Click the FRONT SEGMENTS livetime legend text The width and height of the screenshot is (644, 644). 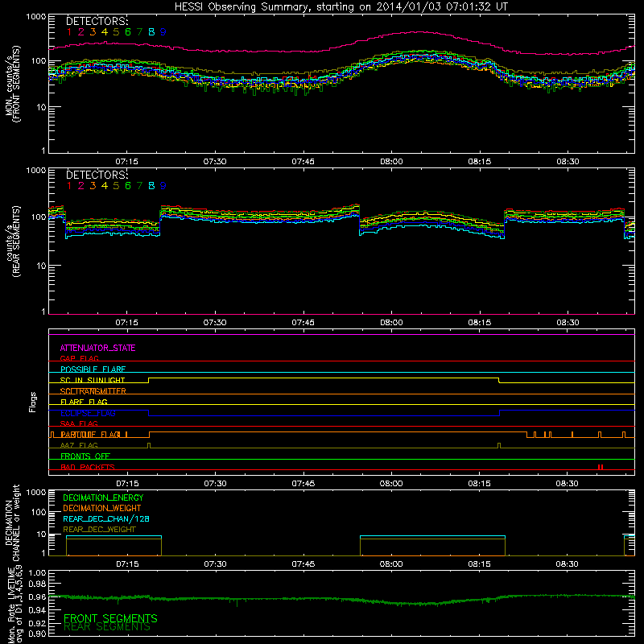tap(110, 618)
